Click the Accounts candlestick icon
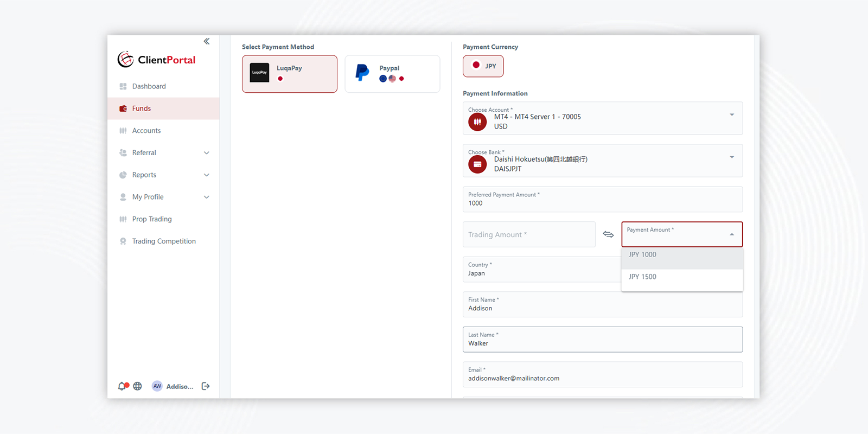The image size is (868, 434). click(x=123, y=131)
